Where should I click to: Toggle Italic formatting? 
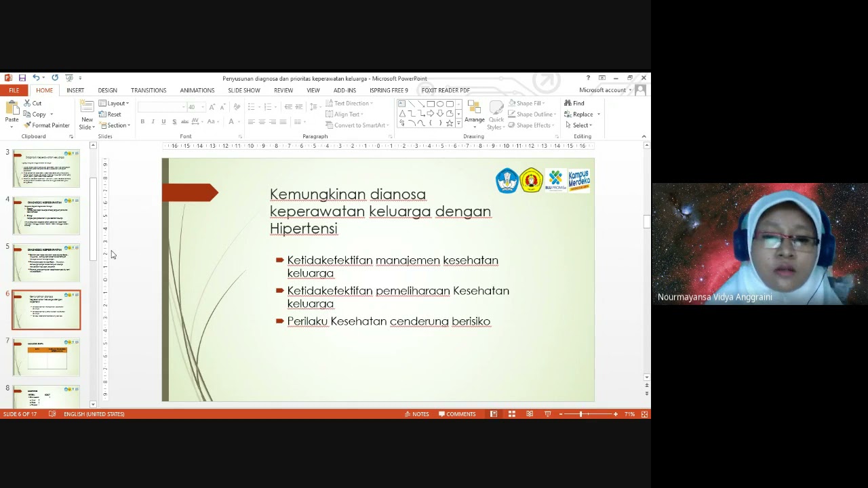click(153, 122)
